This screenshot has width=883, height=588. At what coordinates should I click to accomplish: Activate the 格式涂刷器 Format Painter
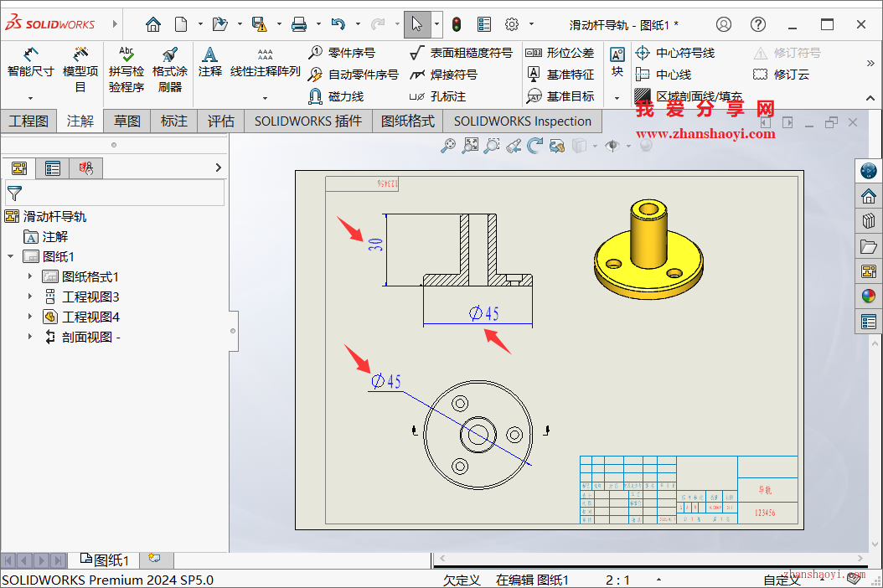[169, 70]
